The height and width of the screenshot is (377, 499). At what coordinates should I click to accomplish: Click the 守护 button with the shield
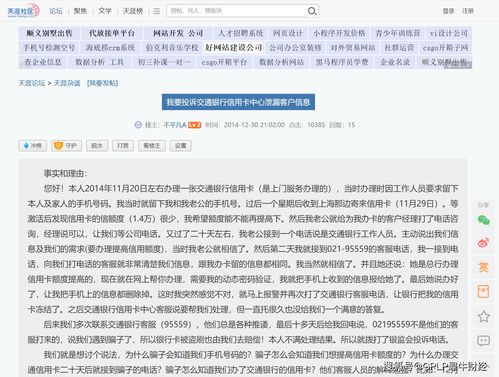tap(66, 146)
